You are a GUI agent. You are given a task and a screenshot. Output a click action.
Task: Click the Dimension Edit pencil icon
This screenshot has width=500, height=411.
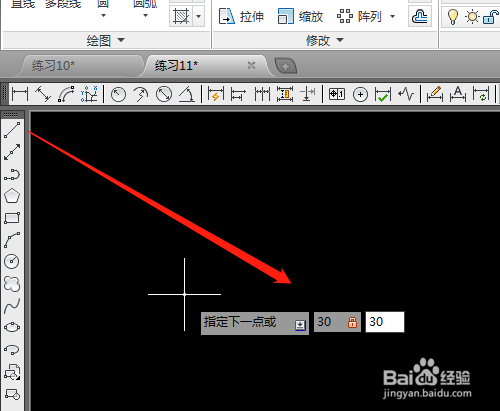pyautogui.click(x=435, y=94)
